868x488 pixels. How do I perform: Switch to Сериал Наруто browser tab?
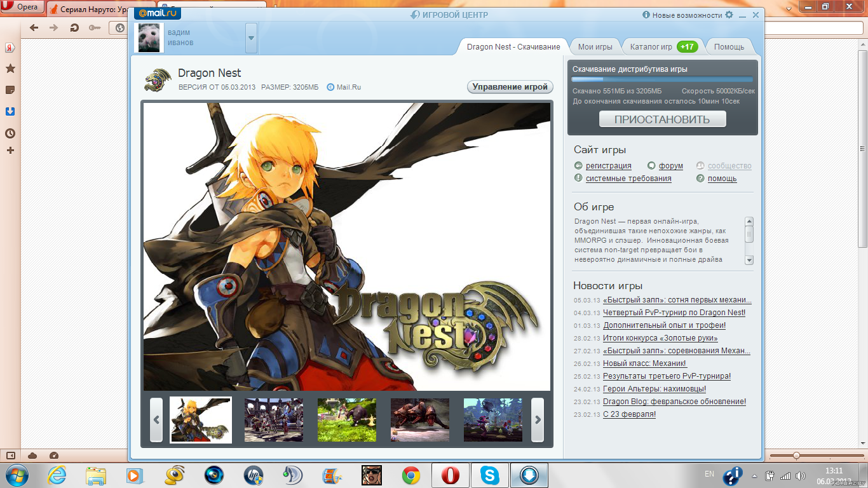click(x=90, y=10)
